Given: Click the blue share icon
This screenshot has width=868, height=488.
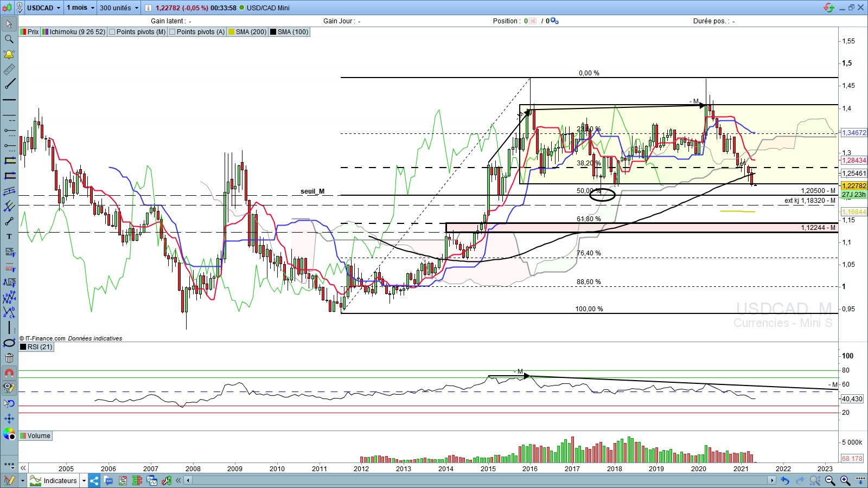Looking at the screenshot, I should (94, 480).
